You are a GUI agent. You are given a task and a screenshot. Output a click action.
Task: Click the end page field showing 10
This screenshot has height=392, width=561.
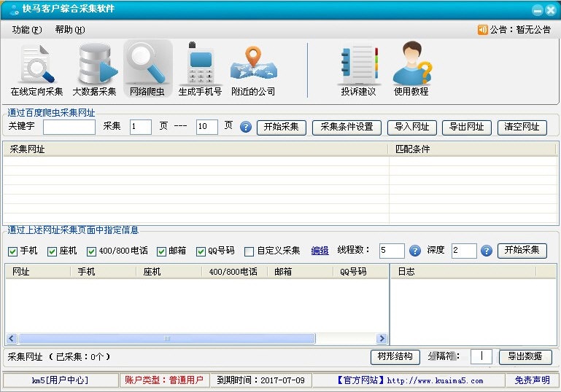tap(206, 127)
